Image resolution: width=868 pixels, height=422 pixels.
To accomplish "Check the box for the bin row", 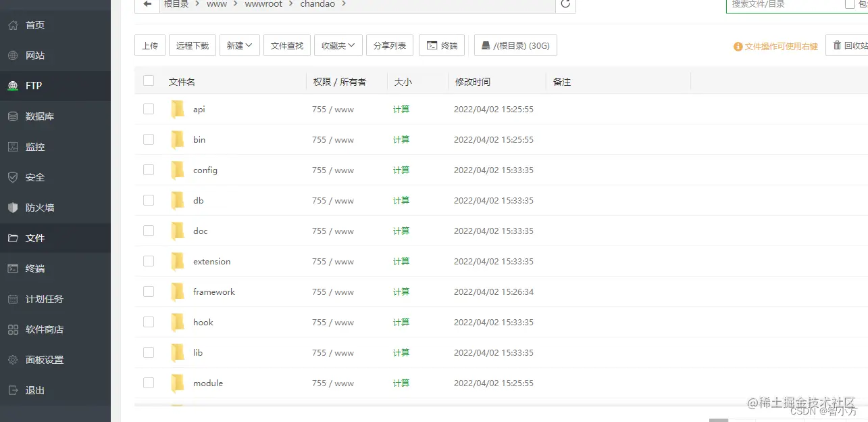I will pyautogui.click(x=149, y=139).
